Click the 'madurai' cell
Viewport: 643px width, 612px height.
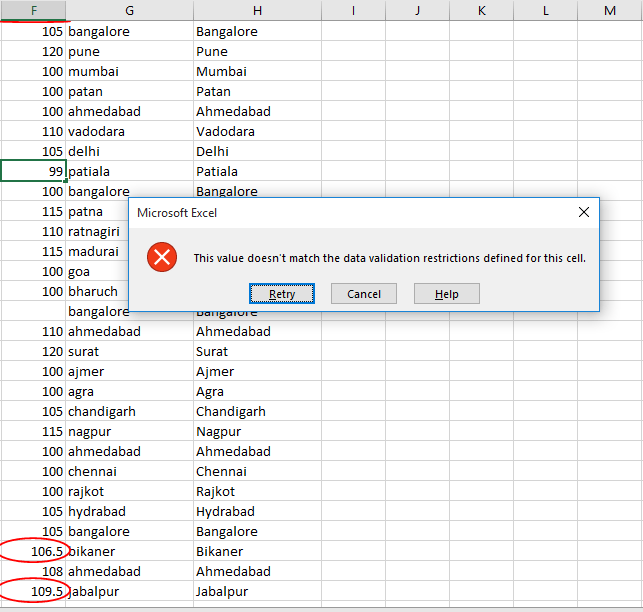point(98,251)
